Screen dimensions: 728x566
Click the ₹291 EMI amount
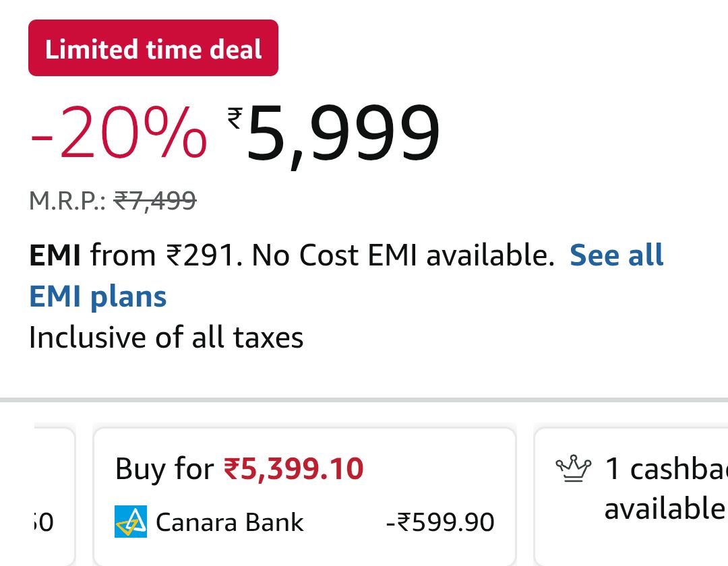(x=202, y=256)
